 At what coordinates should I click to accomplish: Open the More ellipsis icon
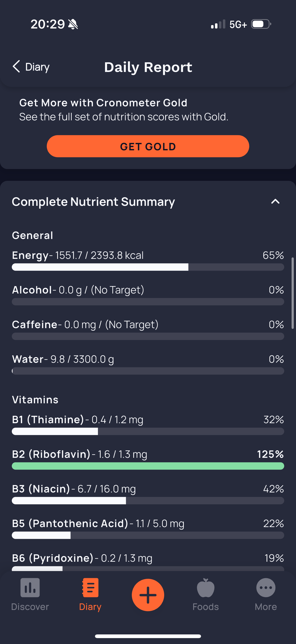point(266,588)
